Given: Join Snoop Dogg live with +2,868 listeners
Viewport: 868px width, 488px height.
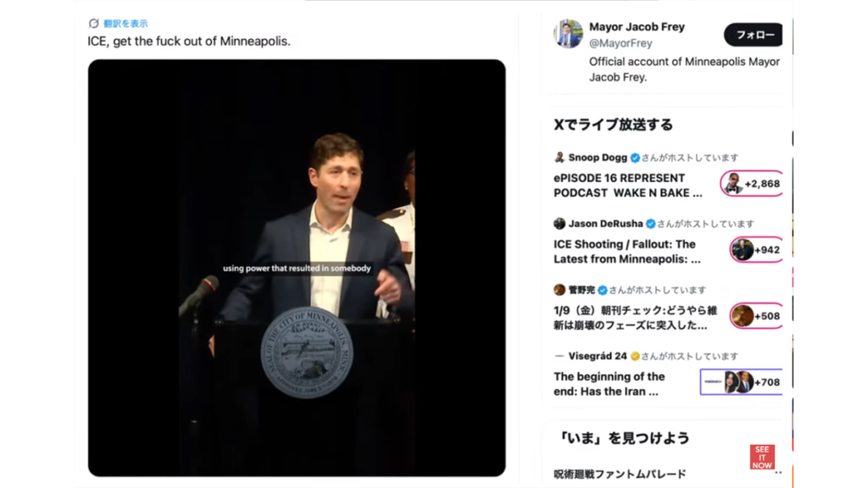Looking at the screenshot, I should pos(752,184).
